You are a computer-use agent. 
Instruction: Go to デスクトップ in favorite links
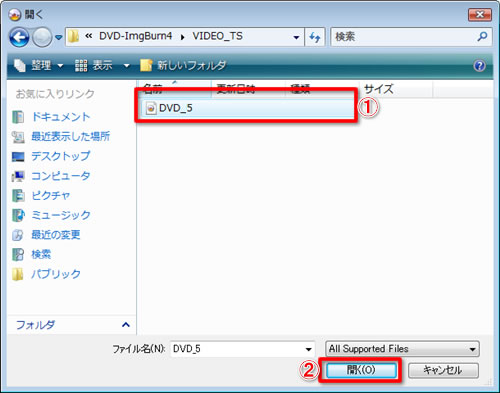(x=61, y=156)
